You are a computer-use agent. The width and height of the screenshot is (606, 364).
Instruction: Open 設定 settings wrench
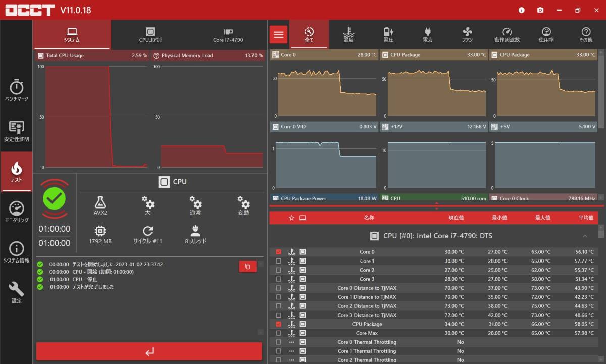16,293
